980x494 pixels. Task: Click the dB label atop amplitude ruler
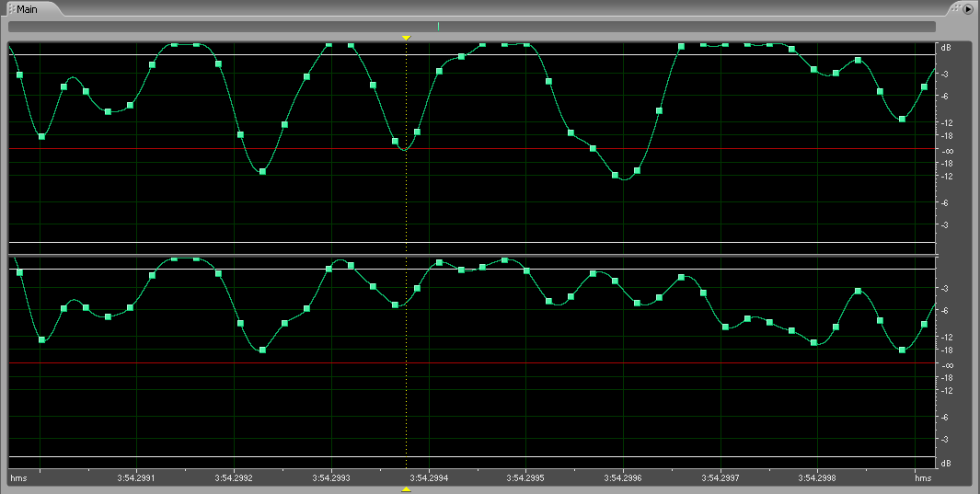[945, 46]
